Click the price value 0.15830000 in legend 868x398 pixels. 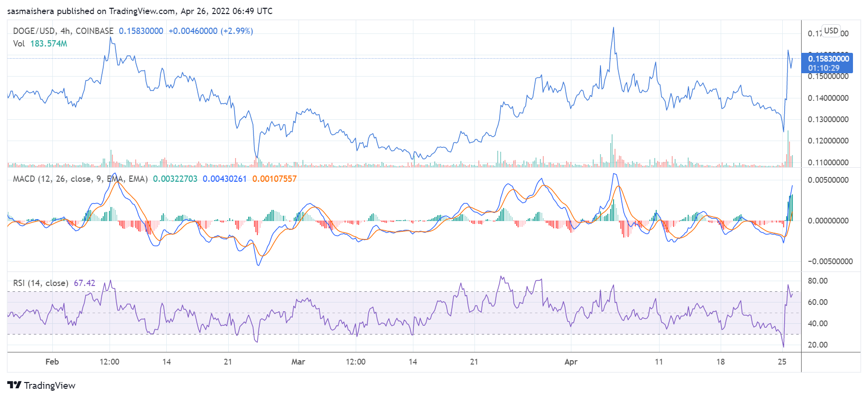[x=141, y=31]
